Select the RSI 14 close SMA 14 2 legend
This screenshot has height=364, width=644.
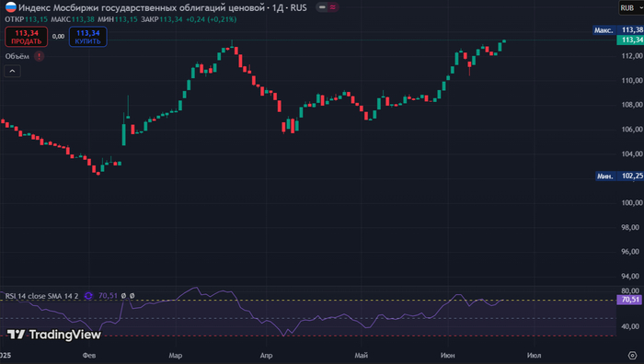click(41, 296)
